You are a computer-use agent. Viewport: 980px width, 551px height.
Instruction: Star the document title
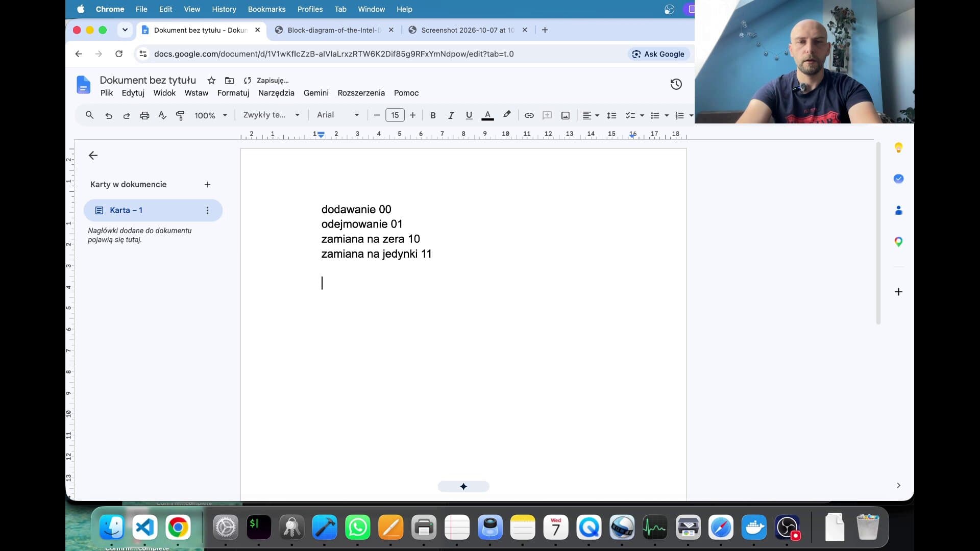tap(211, 80)
